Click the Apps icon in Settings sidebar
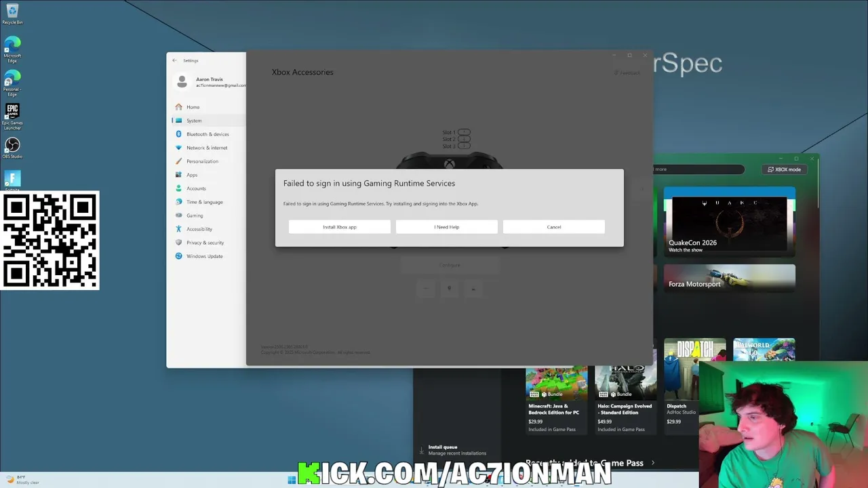Screen dimensions: 868x488 pyautogui.click(x=179, y=175)
